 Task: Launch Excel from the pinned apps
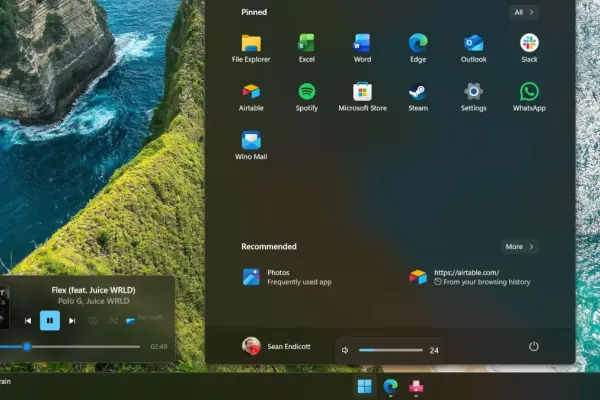pos(307,49)
